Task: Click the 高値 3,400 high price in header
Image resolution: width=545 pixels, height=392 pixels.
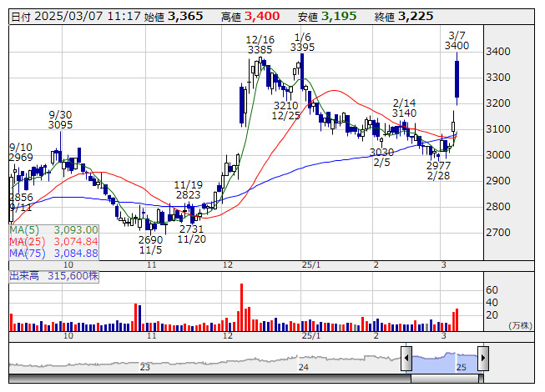Action: click(250, 17)
